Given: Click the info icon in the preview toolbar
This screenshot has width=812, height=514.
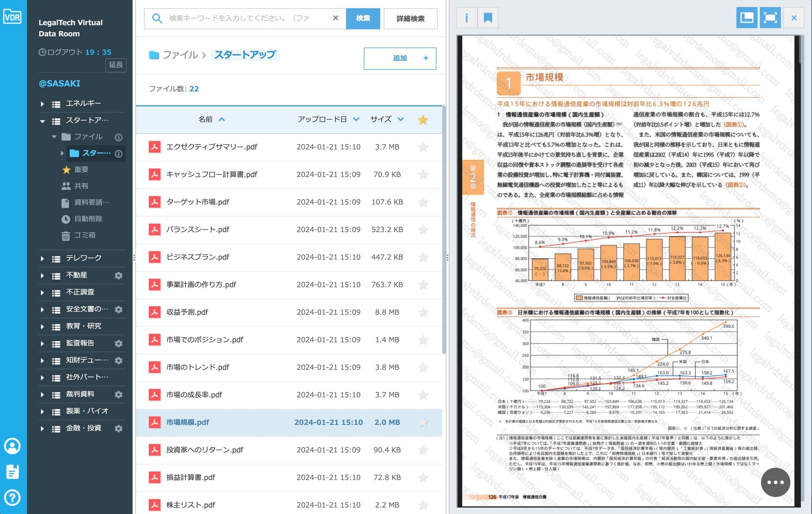Looking at the screenshot, I should 466,18.
